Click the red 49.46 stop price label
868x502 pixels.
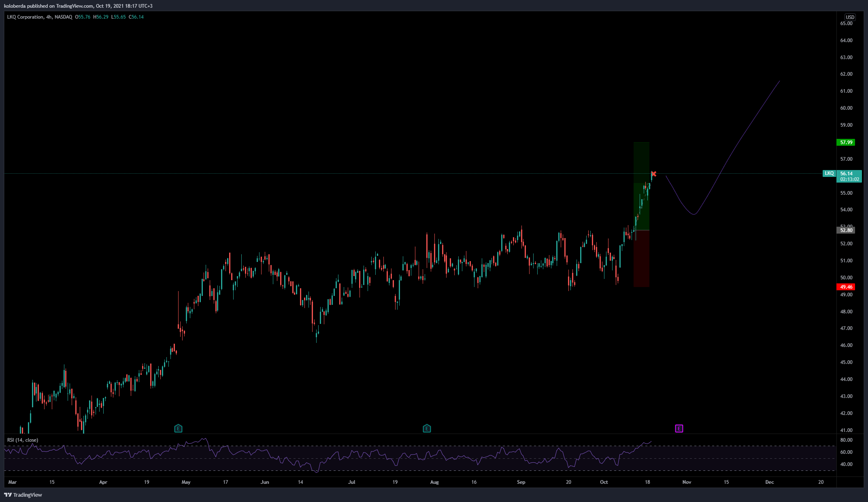846,287
